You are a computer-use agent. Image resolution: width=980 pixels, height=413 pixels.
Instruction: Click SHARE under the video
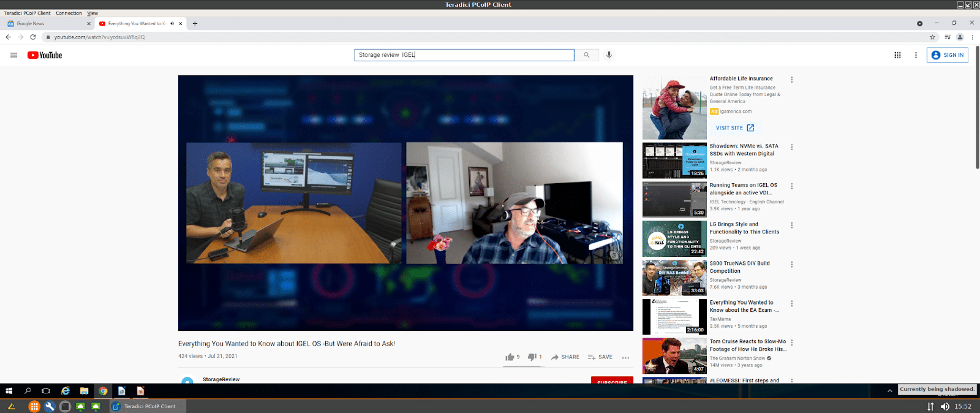pyautogui.click(x=565, y=357)
